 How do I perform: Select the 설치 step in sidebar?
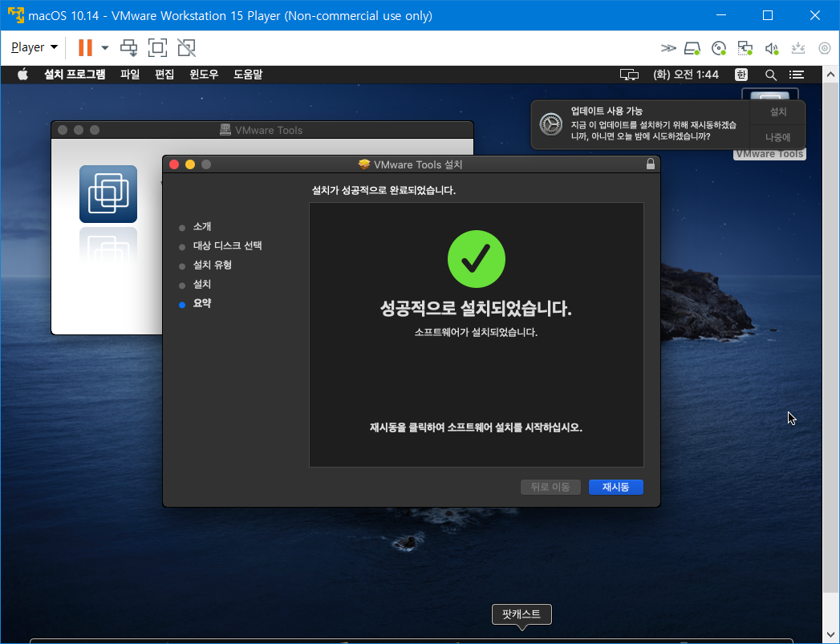(201, 284)
